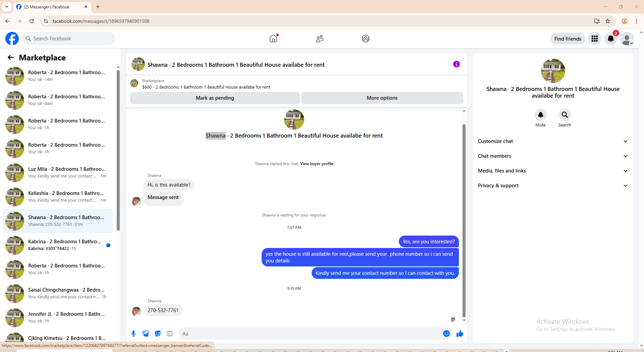
Task: Open conversation information purple icon
Action: (x=456, y=64)
